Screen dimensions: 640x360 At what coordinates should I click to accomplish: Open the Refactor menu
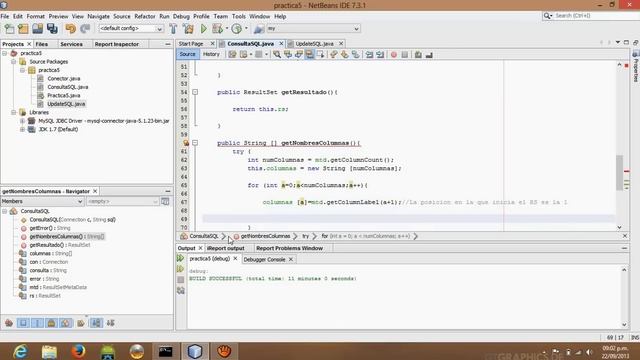point(144,16)
